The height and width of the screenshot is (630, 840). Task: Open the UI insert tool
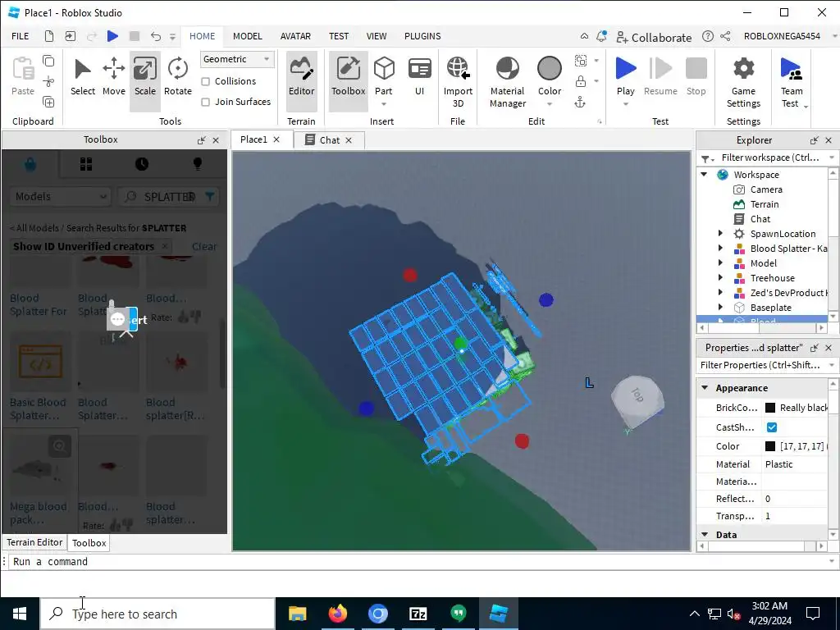point(419,76)
